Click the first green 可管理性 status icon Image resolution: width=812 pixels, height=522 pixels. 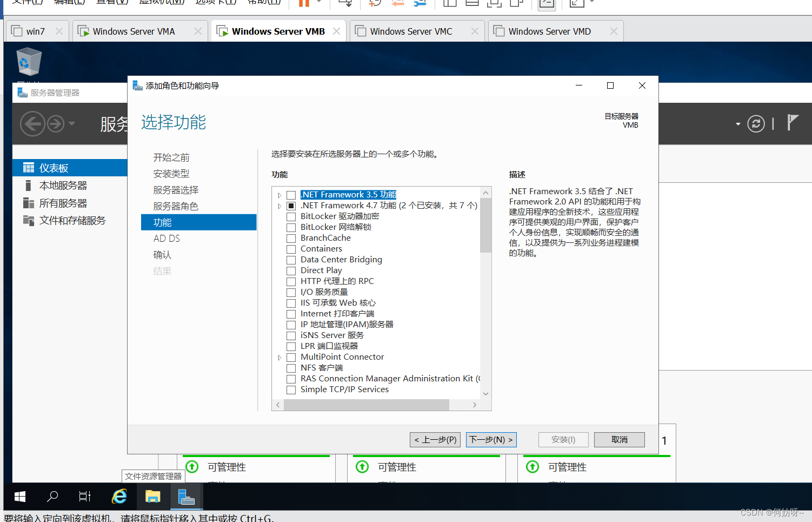click(x=192, y=466)
